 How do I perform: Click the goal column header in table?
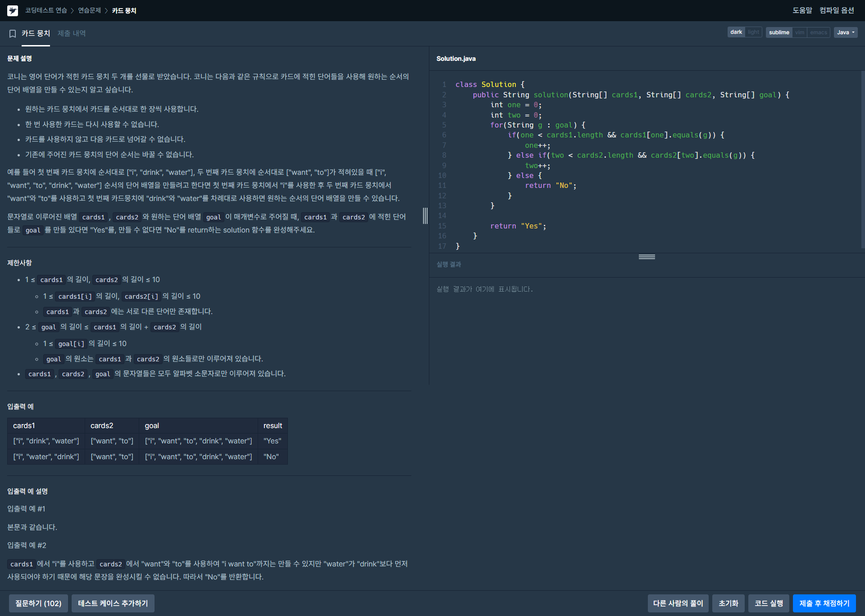198,425
